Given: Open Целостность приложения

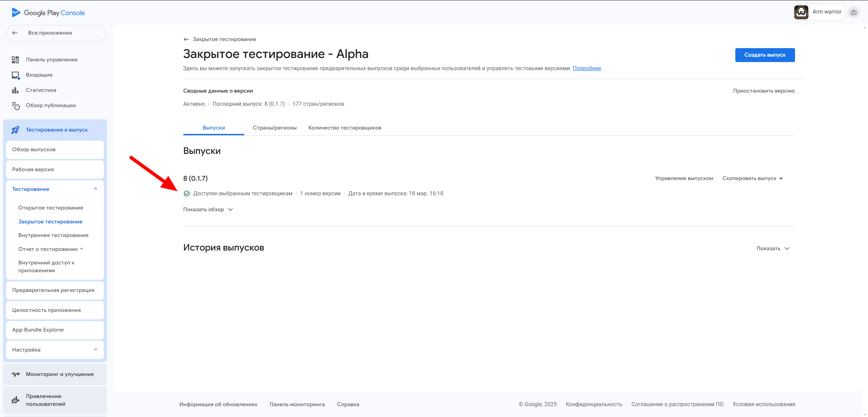Looking at the screenshot, I should pos(55,310).
